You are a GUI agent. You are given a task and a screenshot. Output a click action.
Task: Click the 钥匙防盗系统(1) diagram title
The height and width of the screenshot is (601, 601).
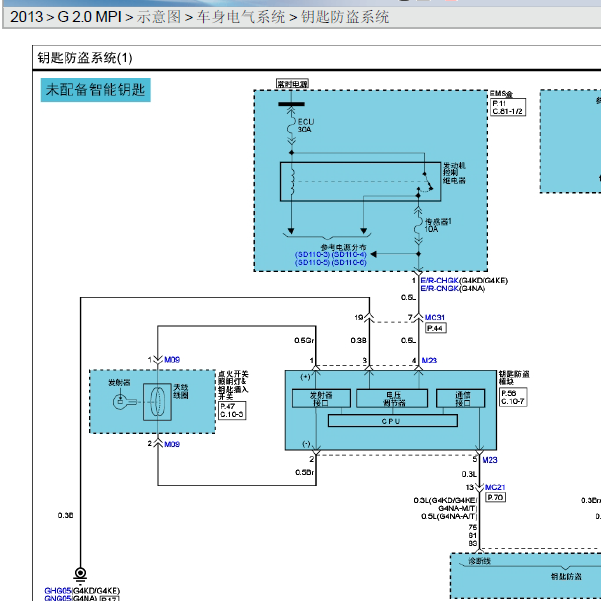click(85, 58)
